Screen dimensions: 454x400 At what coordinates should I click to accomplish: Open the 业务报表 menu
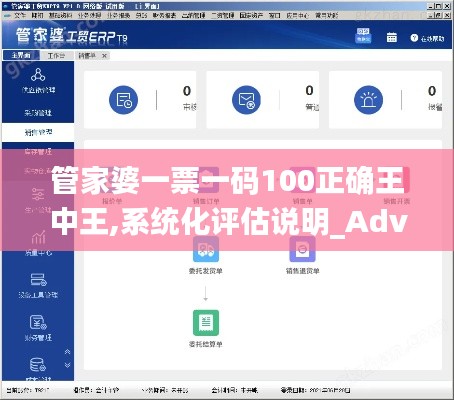pyautogui.click(x=118, y=15)
